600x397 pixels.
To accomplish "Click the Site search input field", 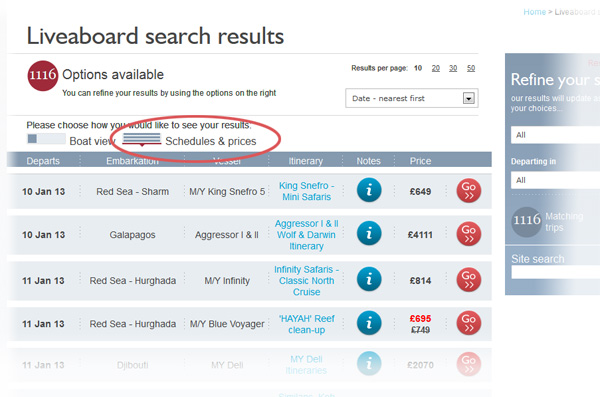I will tap(556, 272).
